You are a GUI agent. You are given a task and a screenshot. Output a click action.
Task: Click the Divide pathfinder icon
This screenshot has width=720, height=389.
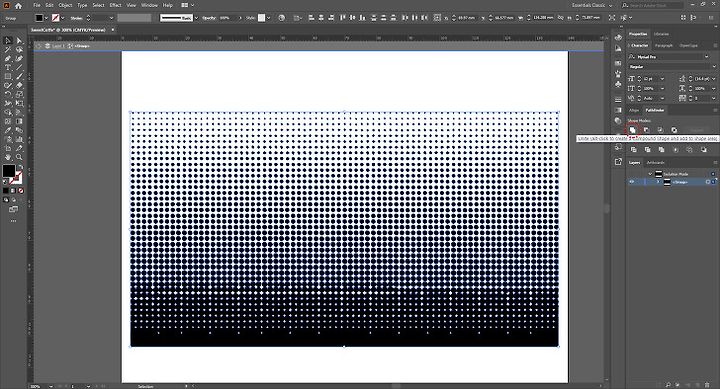tap(634, 150)
